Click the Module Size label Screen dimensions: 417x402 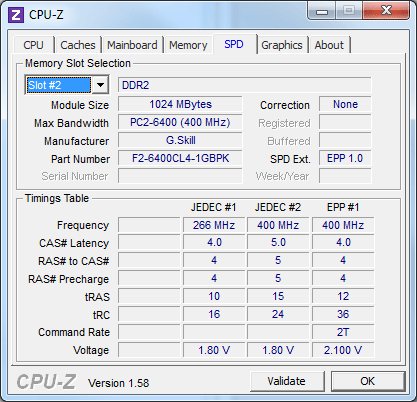point(80,105)
